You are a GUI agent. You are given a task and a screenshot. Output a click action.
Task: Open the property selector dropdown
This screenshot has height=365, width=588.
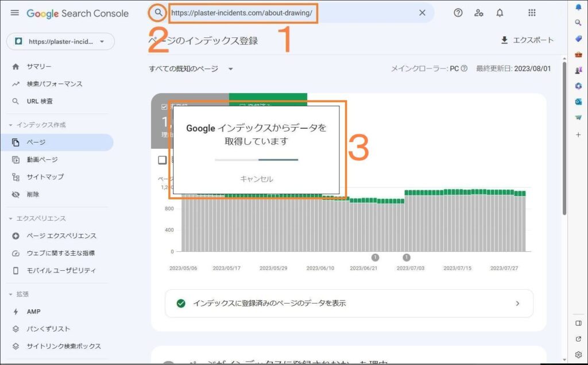(x=60, y=41)
